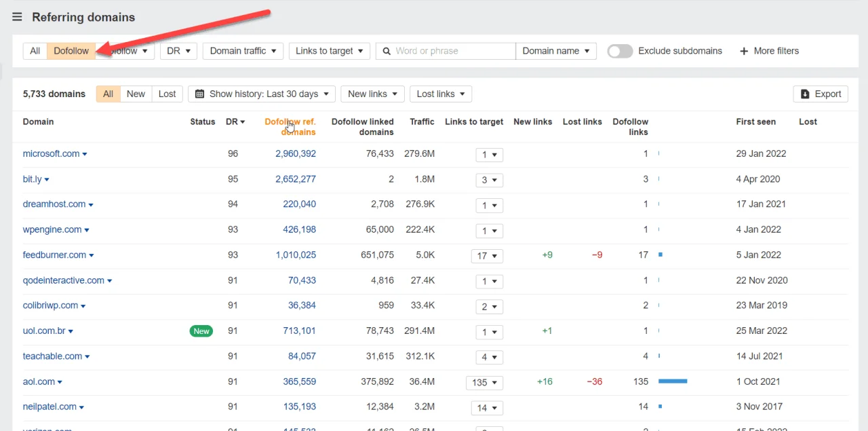Open Links to target dropdown on feedburner.com row
This screenshot has height=431, width=868.
click(x=487, y=256)
